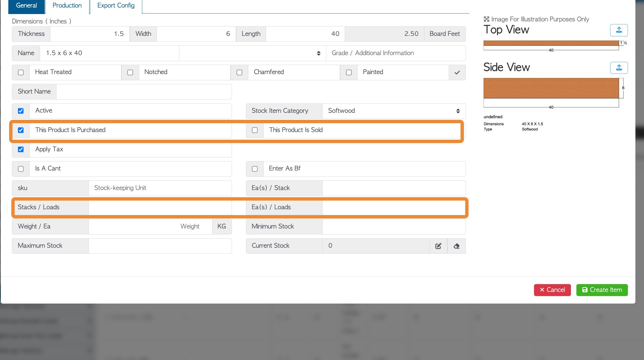Open the Stock Item Category dropdown
644x360 pixels.
pyautogui.click(x=394, y=111)
